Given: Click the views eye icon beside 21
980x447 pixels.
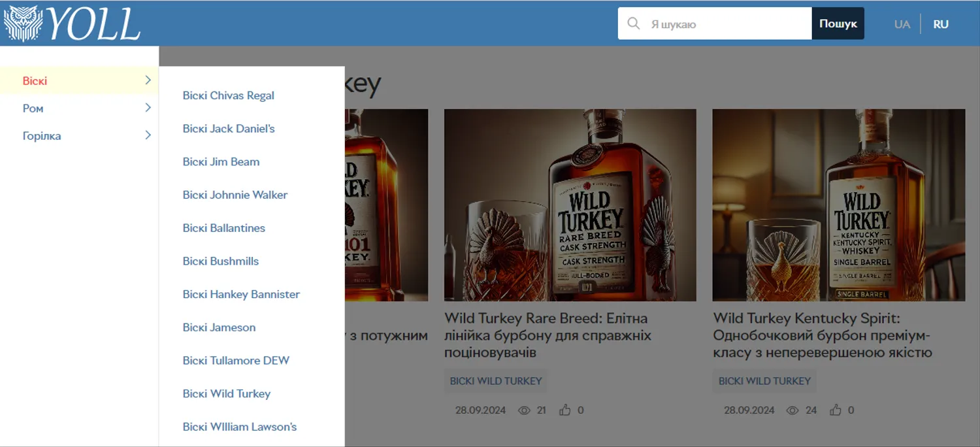Looking at the screenshot, I should 523,410.
